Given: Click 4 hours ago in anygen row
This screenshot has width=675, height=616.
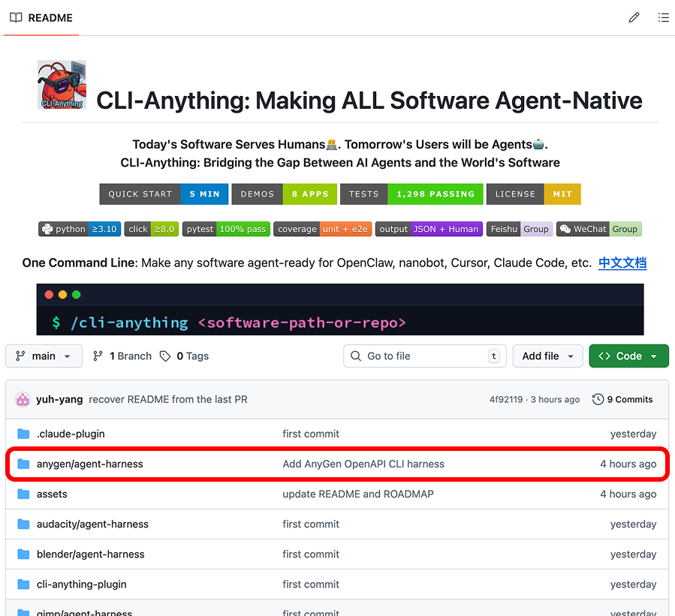Looking at the screenshot, I should 628,464.
